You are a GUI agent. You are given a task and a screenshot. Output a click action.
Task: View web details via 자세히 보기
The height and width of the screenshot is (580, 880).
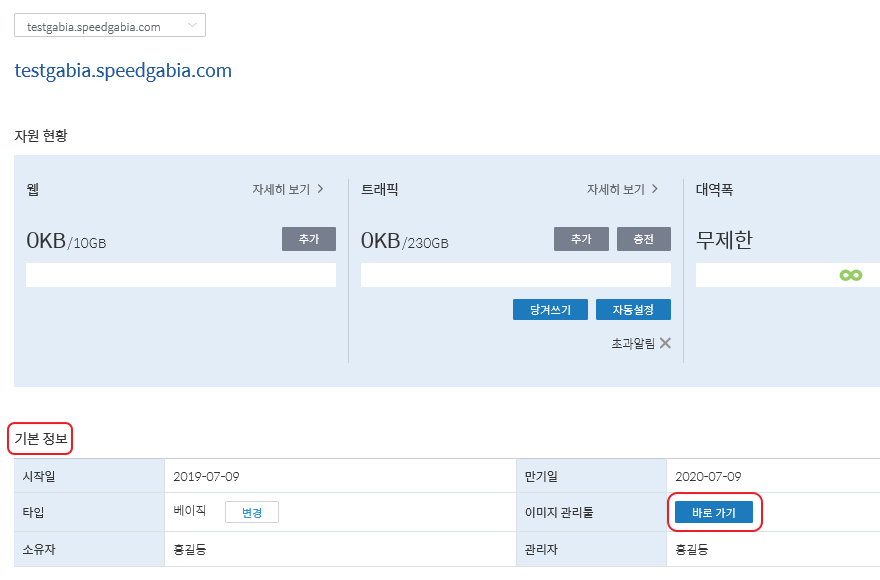(281, 189)
